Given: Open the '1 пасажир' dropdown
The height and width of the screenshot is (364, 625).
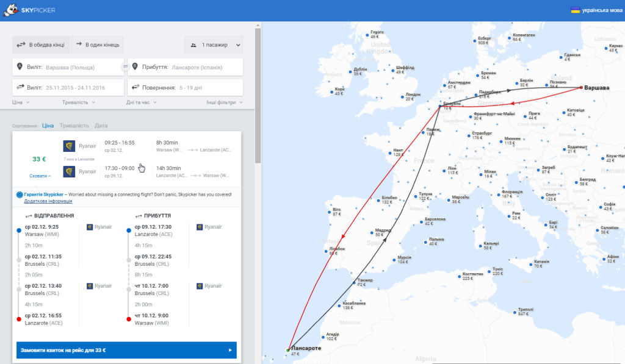Looking at the screenshot, I should click(214, 45).
